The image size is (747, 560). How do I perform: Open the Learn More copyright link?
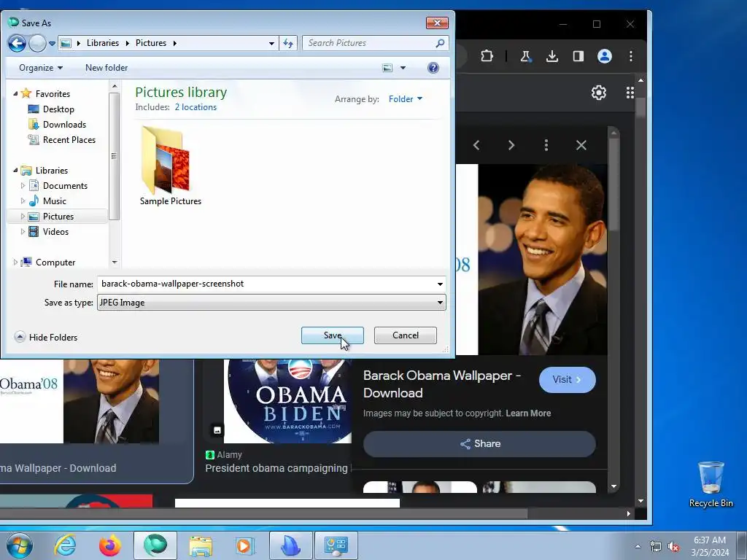tap(528, 413)
